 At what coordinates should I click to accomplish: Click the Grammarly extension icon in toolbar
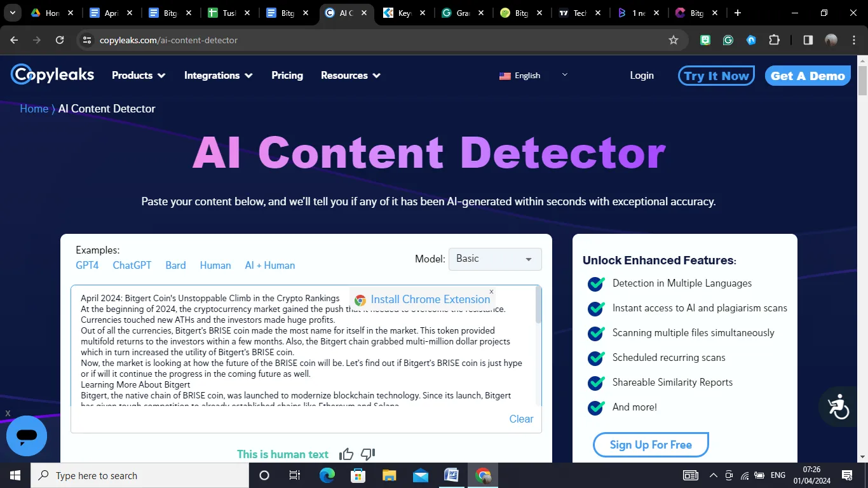pos(728,40)
